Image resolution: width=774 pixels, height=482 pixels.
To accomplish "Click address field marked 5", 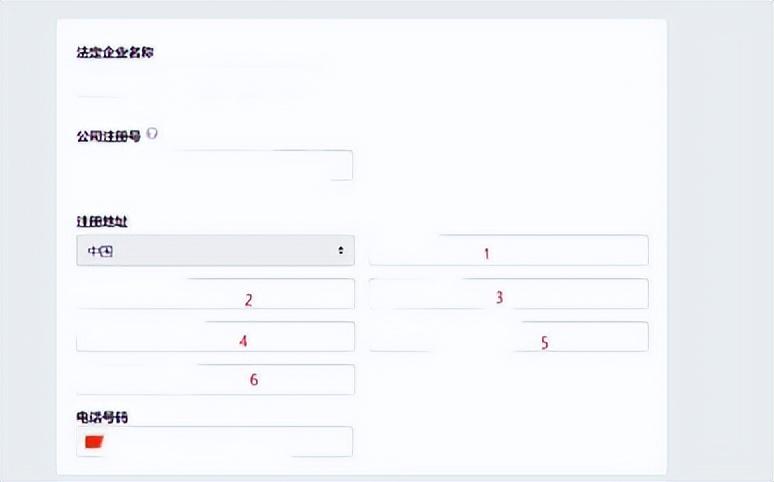I will click(x=508, y=337).
